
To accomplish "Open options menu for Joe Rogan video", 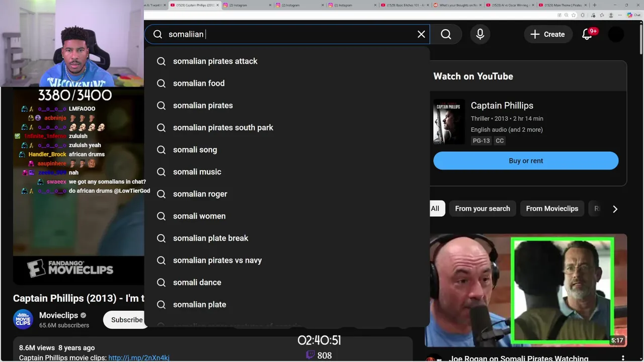I will click(623, 359).
